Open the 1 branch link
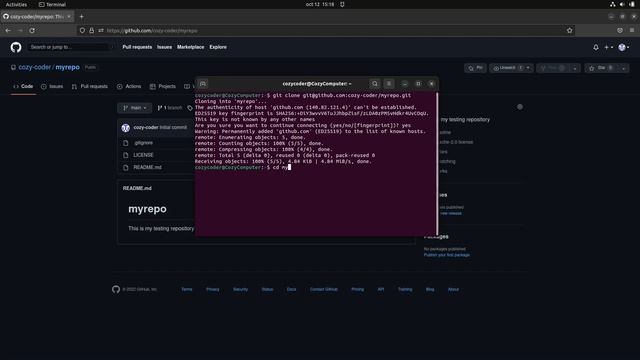The width and height of the screenshot is (640, 360). (170, 108)
